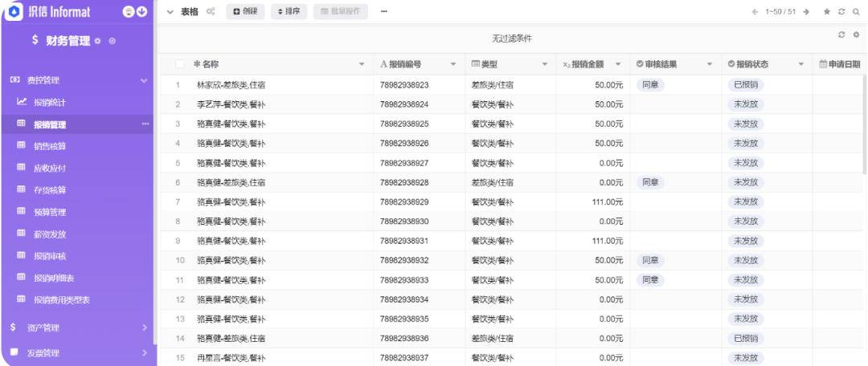Click the name cell 李艺萍-餐饮类,餐补
Image resolution: width=868 pixels, height=366 pixels.
point(231,104)
